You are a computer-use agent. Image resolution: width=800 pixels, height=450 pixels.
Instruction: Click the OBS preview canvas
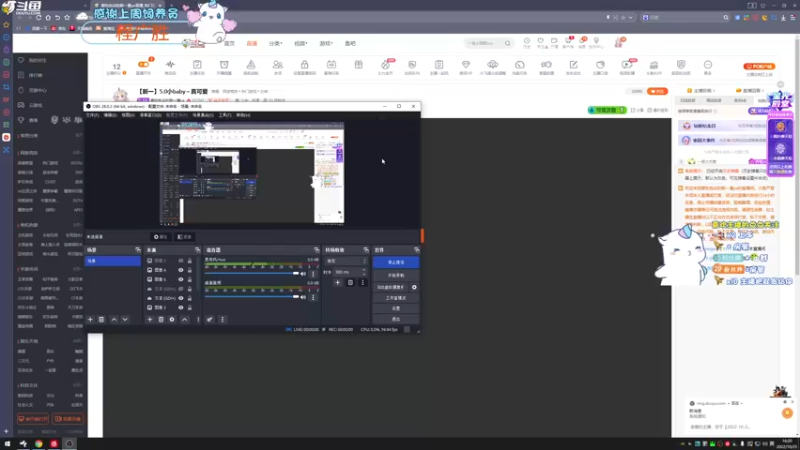pos(252,173)
